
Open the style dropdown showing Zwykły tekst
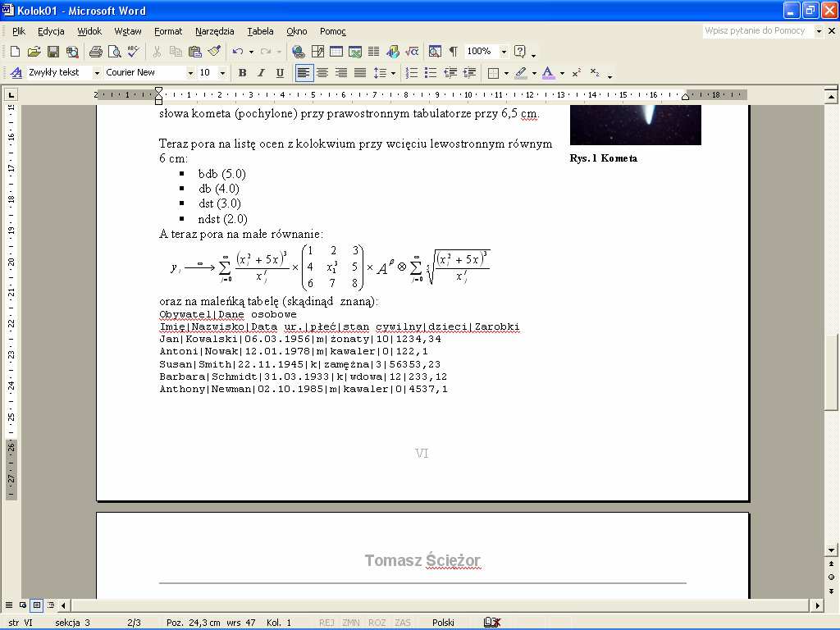(x=97, y=72)
